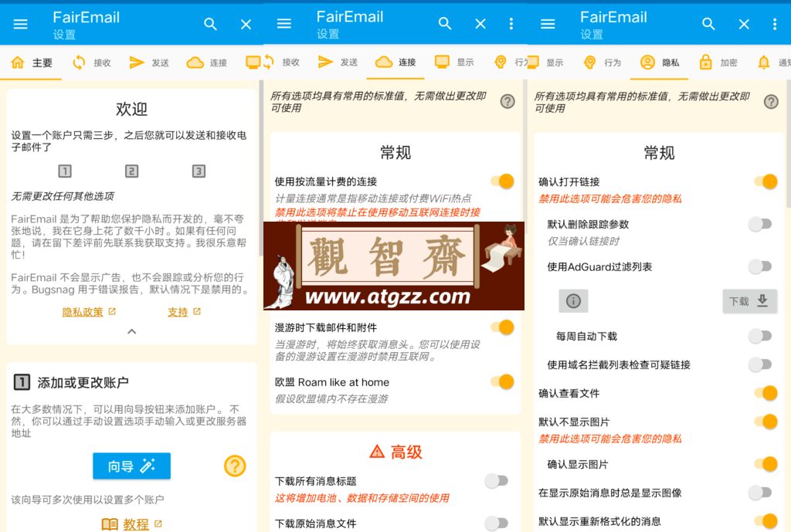Switch to 接收 tab in middle panel
The height and width of the screenshot is (532, 791).
281,62
